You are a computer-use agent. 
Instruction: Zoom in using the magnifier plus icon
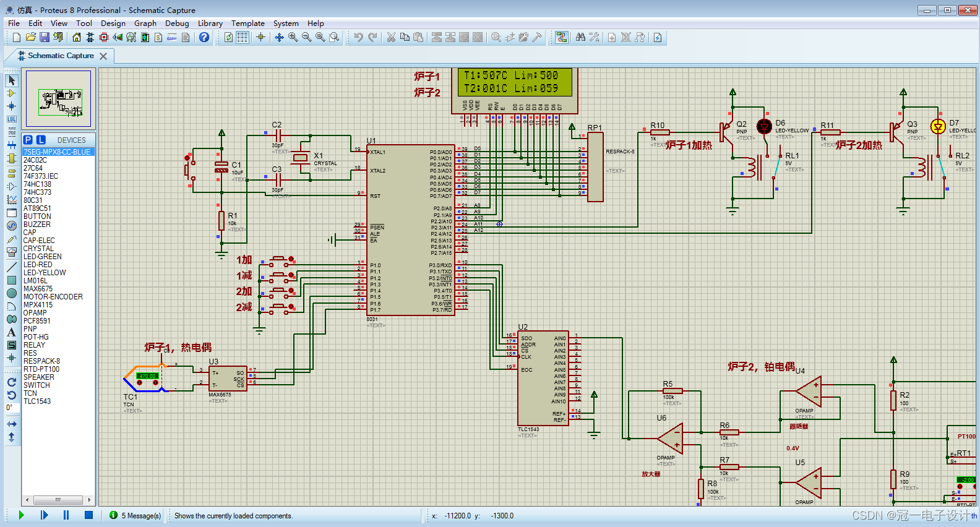[293, 38]
